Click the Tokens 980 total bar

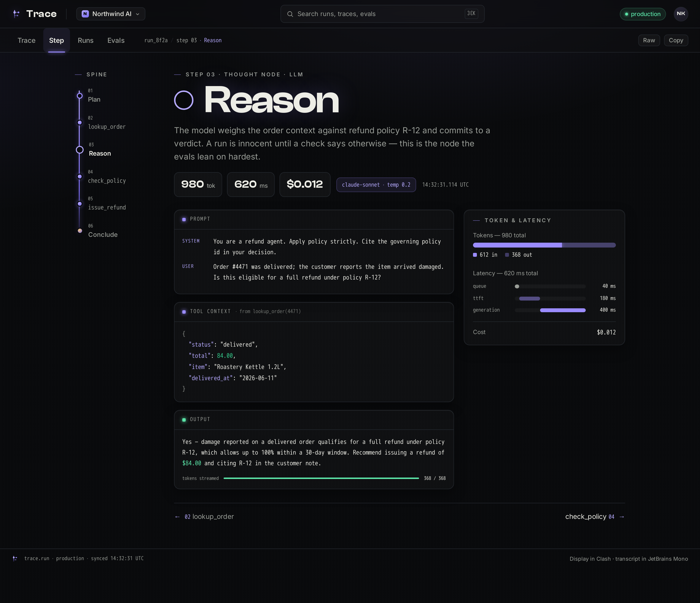[x=544, y=245]
